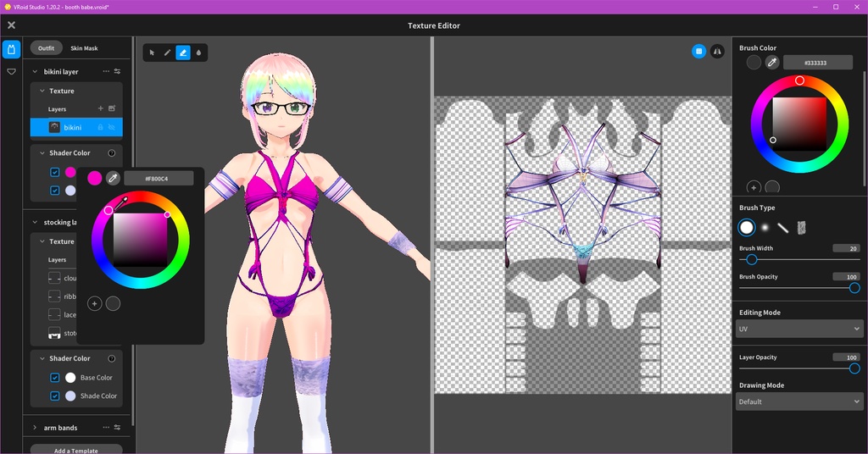
Task: Click the bikini shade color lavender swatch
Action: point(70,191)
